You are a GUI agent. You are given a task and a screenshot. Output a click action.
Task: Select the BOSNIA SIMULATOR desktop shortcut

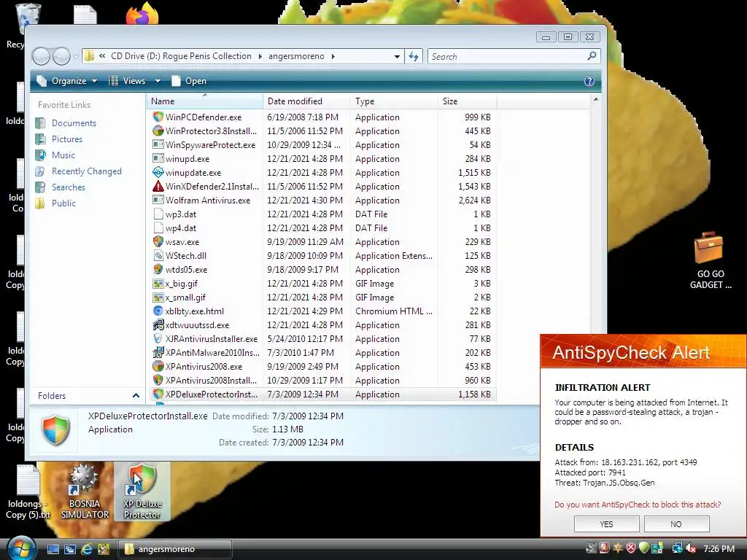(85, 492)
